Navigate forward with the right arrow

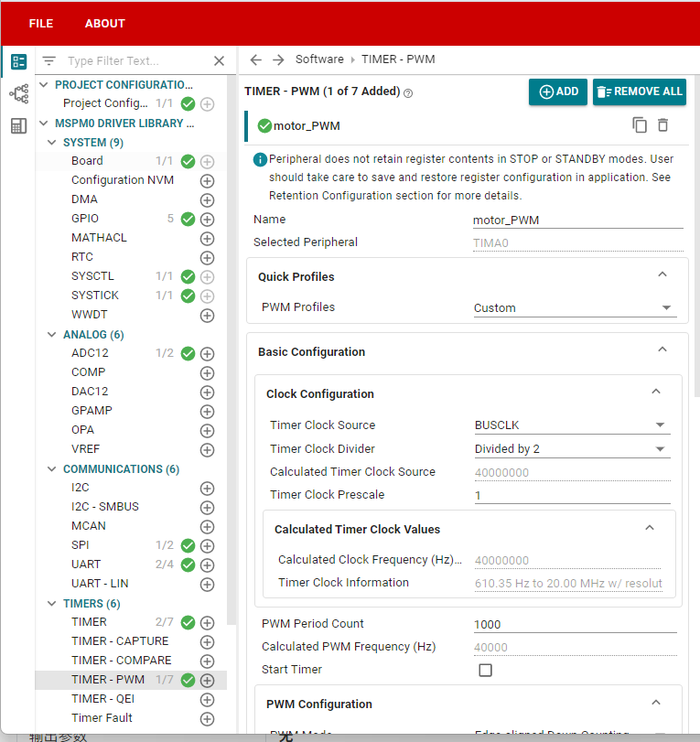tap(278, 59)
